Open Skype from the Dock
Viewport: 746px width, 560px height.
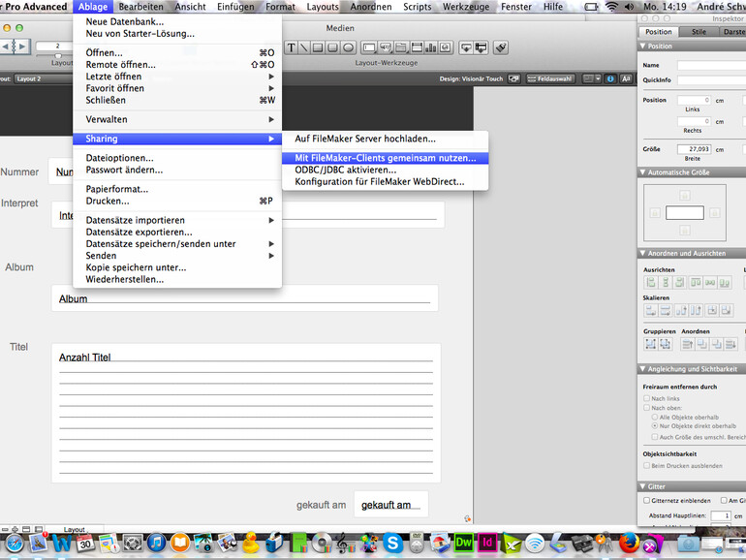pyautogui.click(x=392, y=543)
